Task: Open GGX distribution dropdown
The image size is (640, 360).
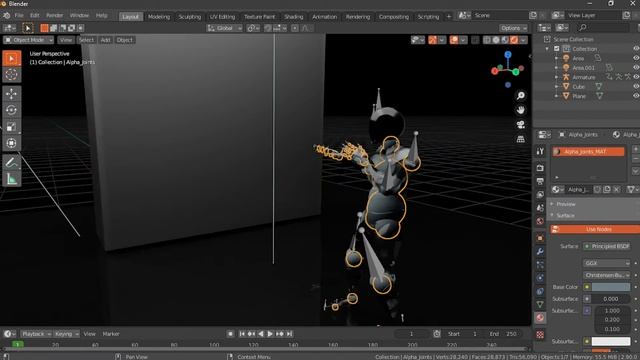Action: coord(607,263)
